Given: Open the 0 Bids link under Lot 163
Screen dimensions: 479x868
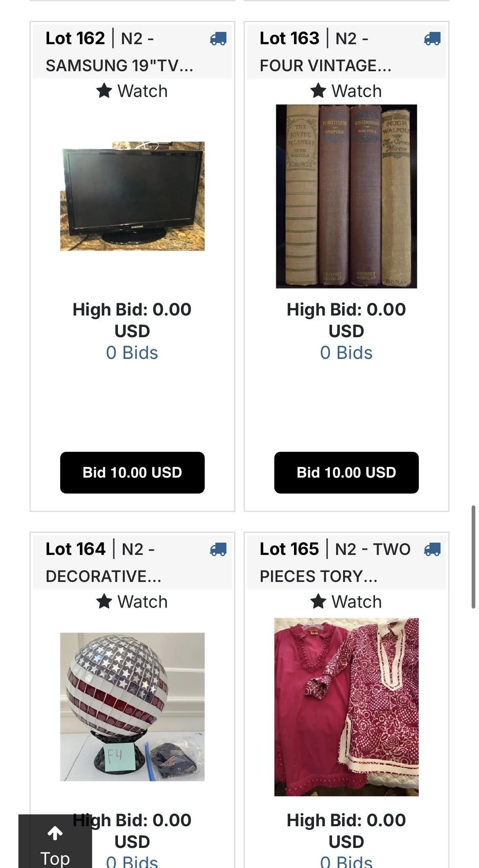Looking at the screenshot, I should coord(346,353).
